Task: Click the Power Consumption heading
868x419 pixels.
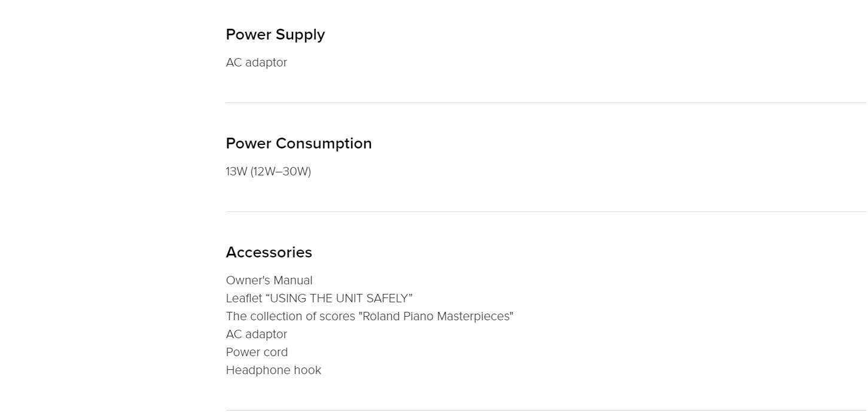Action: click(299, 144)
